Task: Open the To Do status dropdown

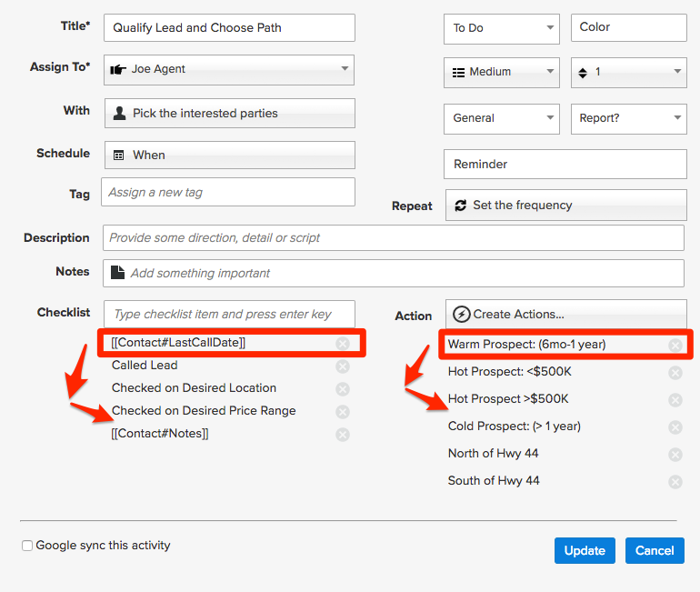Action: pos(501,28)
